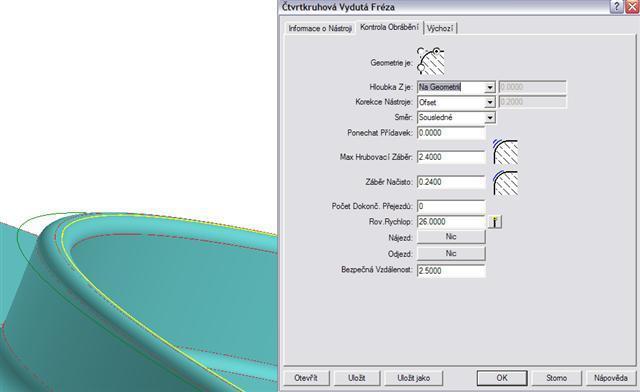Image resolution: width=640 pixels, height=392 pixels.
Task: Switch to the Výchozí tab
Action: [x=440, y=29]
